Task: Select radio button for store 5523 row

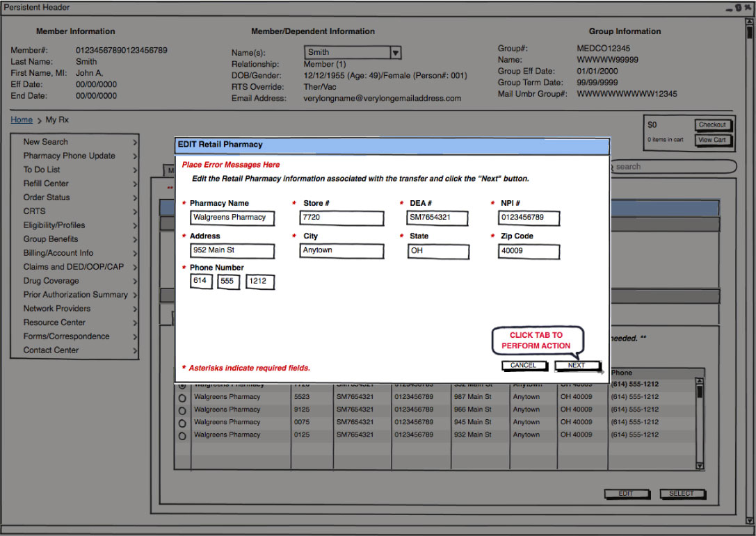Action: point(182,398)
